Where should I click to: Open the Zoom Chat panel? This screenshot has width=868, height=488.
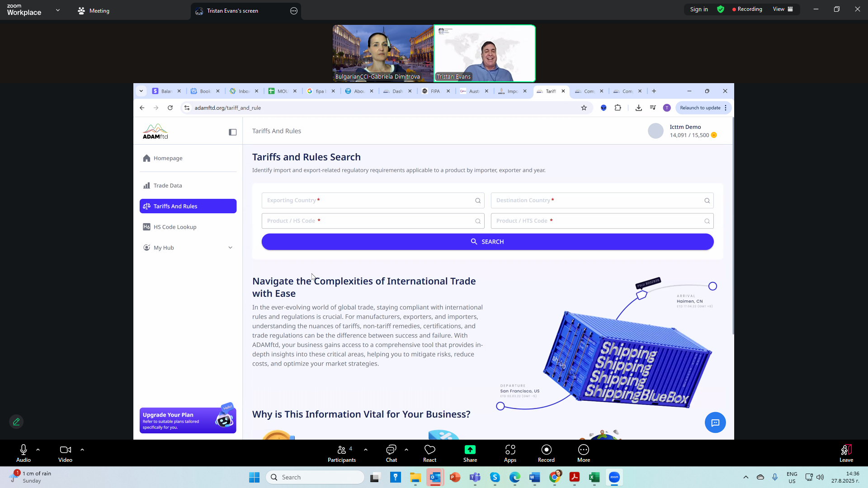pyautogui.click(x=392, y=453)
